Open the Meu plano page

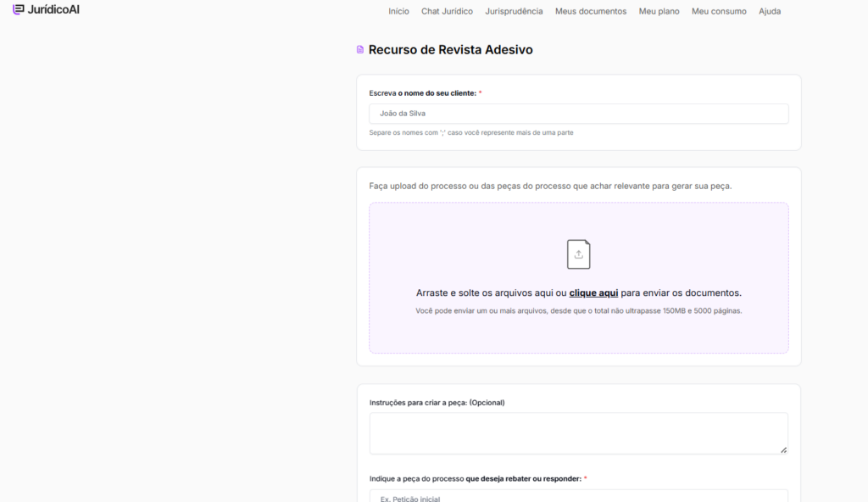click(x=659, y=11)
